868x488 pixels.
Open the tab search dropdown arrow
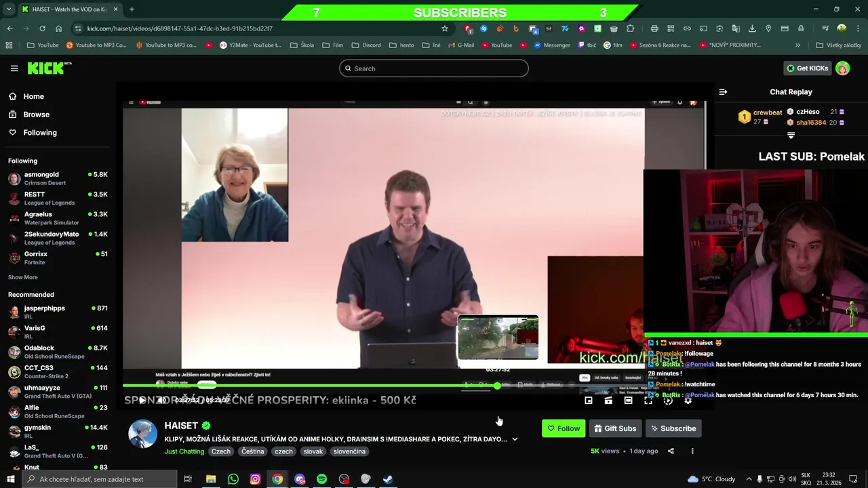[9, 9]
